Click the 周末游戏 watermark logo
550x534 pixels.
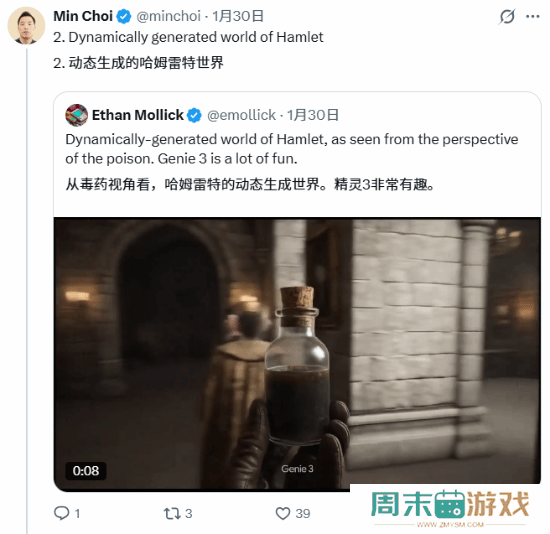click(x=450, y=508)
